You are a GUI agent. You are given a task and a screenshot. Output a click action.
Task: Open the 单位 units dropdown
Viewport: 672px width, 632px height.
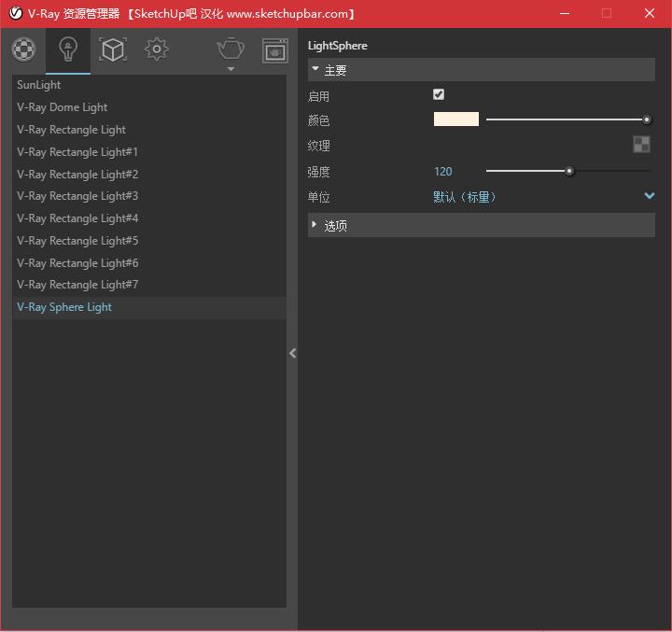tap(544, 197)
